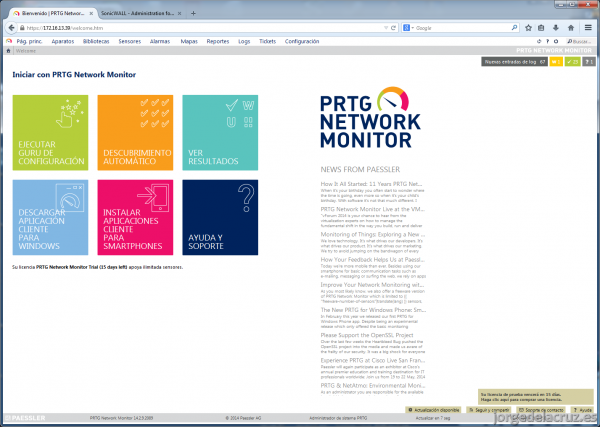Open the Logs menu

[244, 41]
